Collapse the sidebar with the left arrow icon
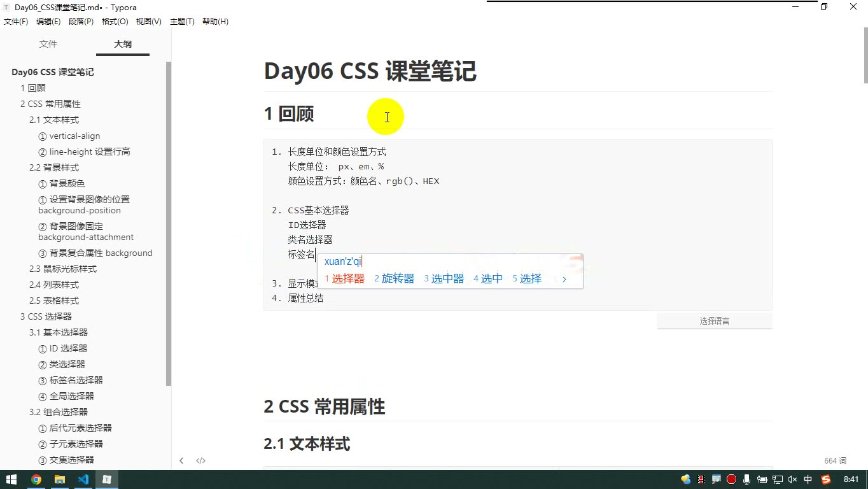Viewport: 868px width, 489px height. tap(181, 460)
